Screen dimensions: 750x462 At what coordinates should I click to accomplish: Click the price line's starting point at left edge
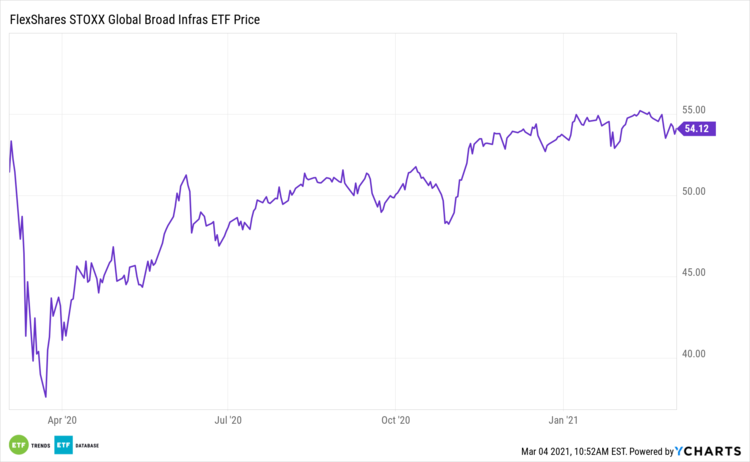pyautogui.click(x=10, y=172)
